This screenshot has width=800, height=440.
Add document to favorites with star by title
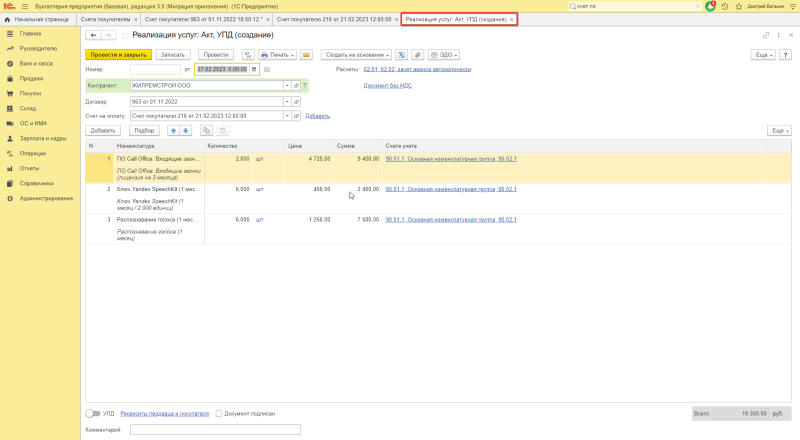(x=125, y=35)
